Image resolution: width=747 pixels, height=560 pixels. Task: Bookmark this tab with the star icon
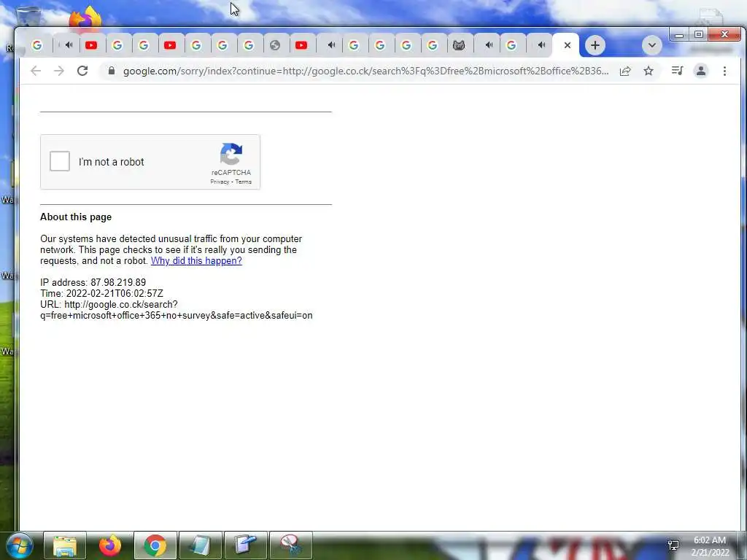pos(649,71)
